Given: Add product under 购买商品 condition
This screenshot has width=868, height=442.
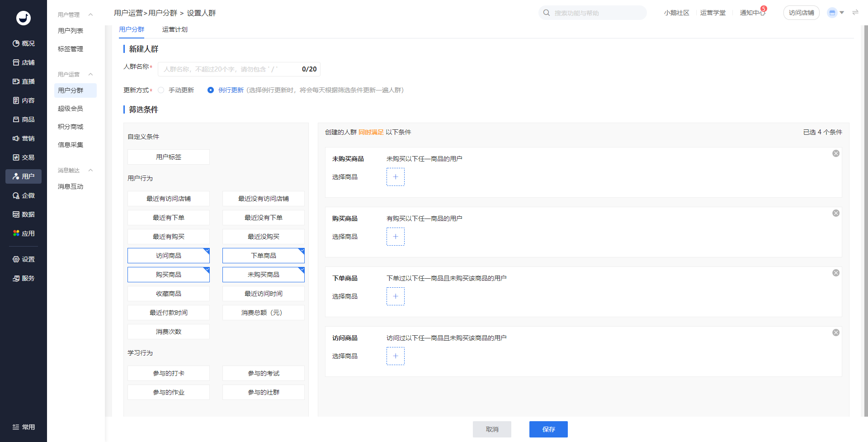Looking at the screenshot, I should (395, 237).
